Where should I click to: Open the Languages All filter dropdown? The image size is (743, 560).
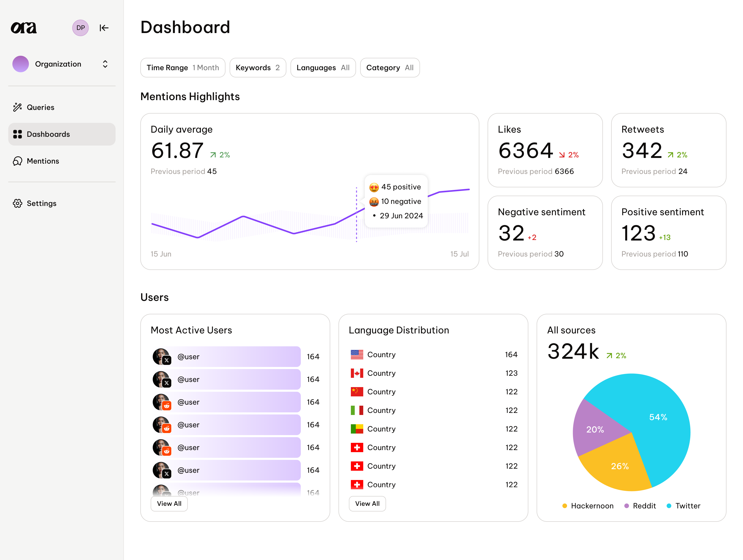tap(323, 68)
